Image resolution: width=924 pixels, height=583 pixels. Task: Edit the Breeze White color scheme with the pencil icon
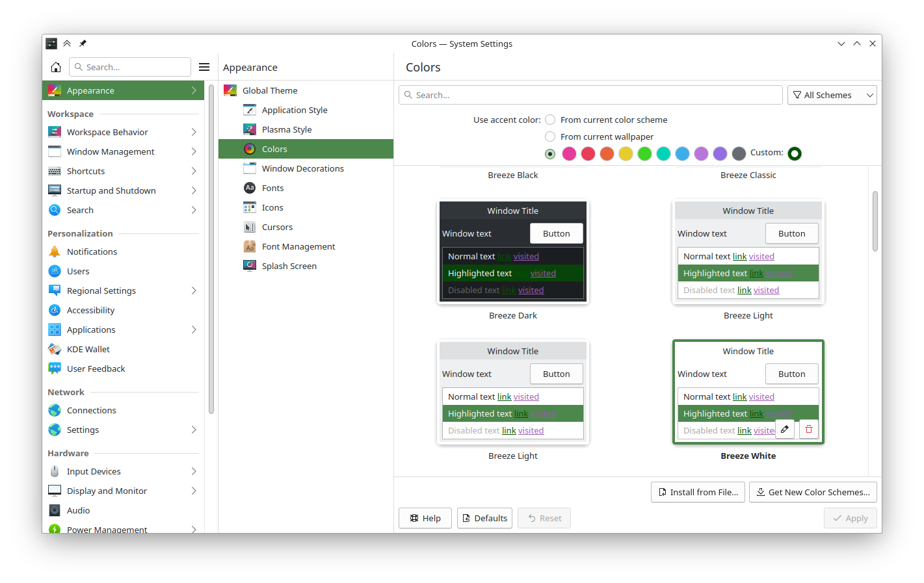[785, 429]
